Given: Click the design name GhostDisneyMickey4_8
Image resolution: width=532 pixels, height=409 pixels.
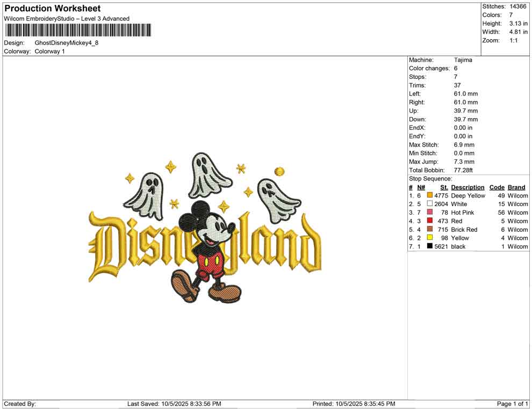Looking at the screenshot, I should pos(67,43).
